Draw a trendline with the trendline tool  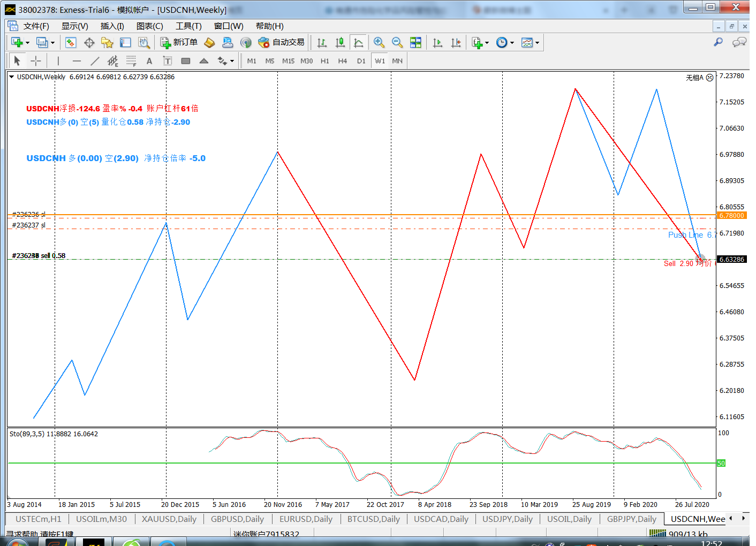click(95, 61)
